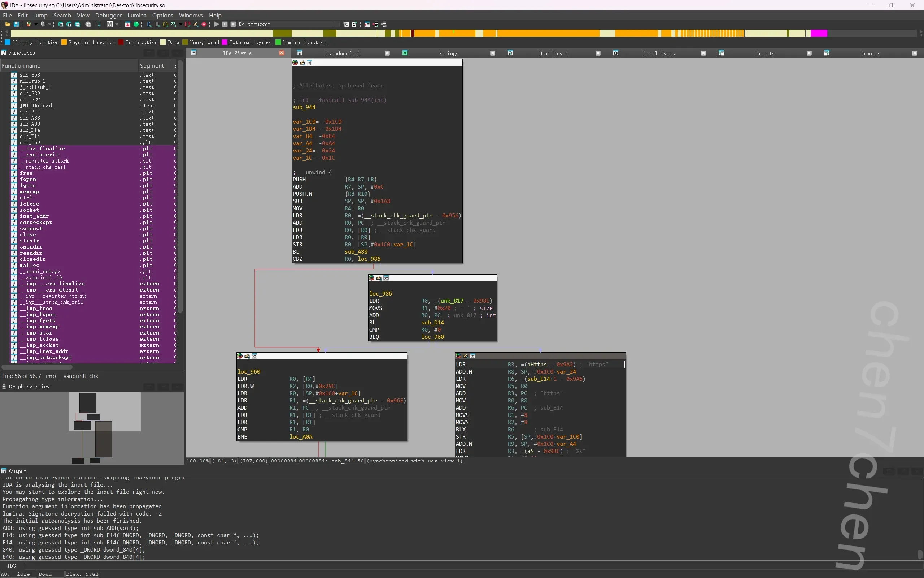The image size is (924, 578).
Task: Click the Strings tab icon
Action: [x=405, y=53]
